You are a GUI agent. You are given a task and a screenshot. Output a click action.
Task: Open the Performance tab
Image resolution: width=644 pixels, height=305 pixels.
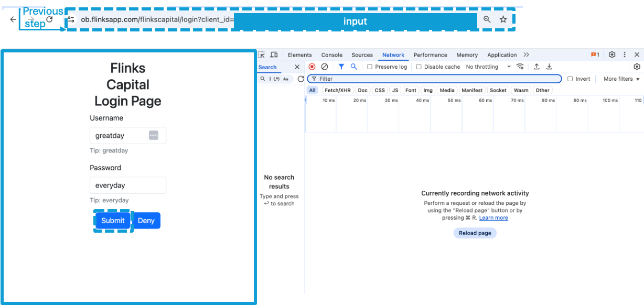pyautogui.click(x=431, y=55)
